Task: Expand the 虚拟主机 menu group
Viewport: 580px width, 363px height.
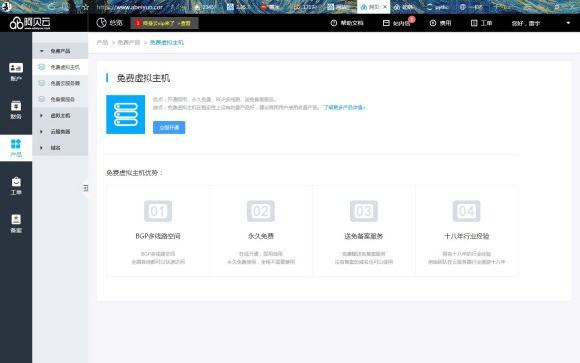Action: pos(60,115)
